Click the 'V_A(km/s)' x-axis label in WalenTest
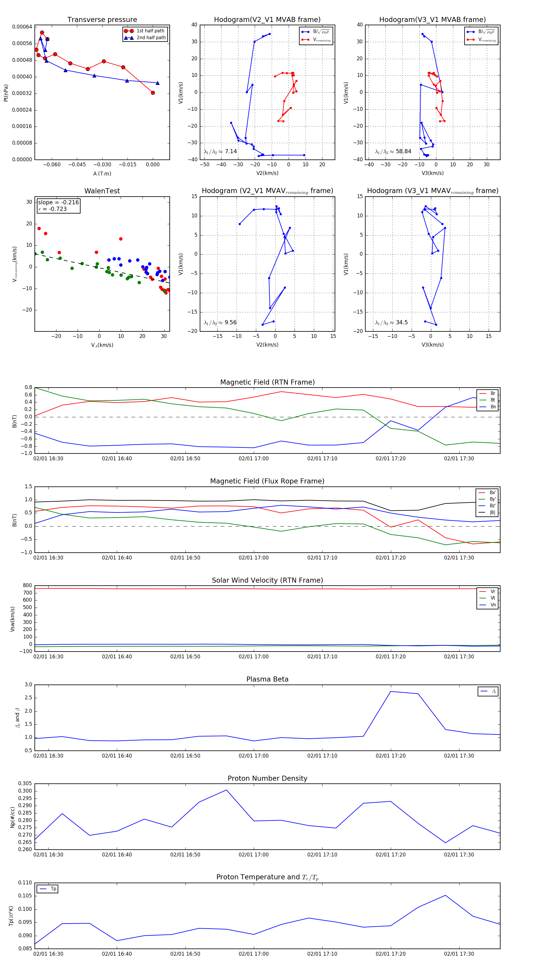The image size is (535, 980). tap(102, 345)
